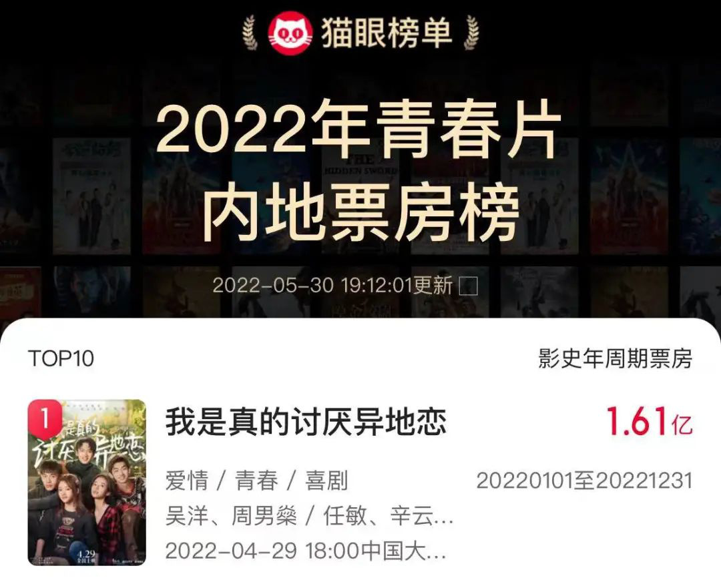Click the 20220101至20221231 date range

(x=584, y=481)
